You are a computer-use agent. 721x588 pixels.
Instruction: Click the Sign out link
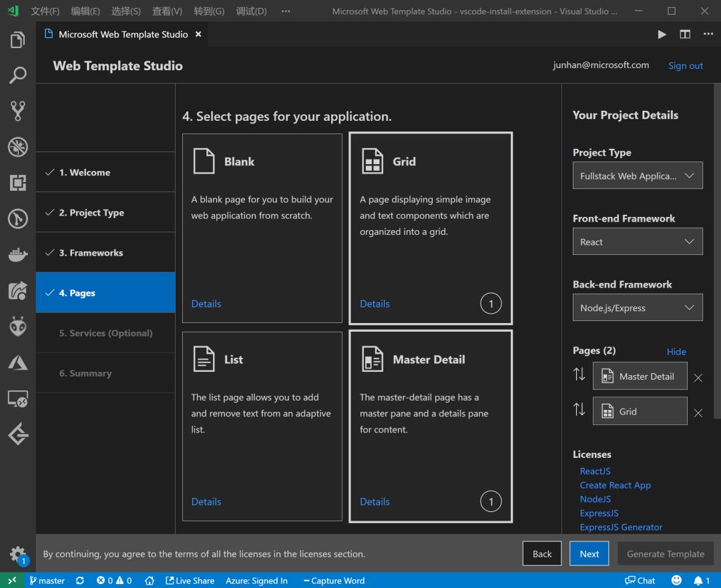pyautogui.click(x=685, y=65)
